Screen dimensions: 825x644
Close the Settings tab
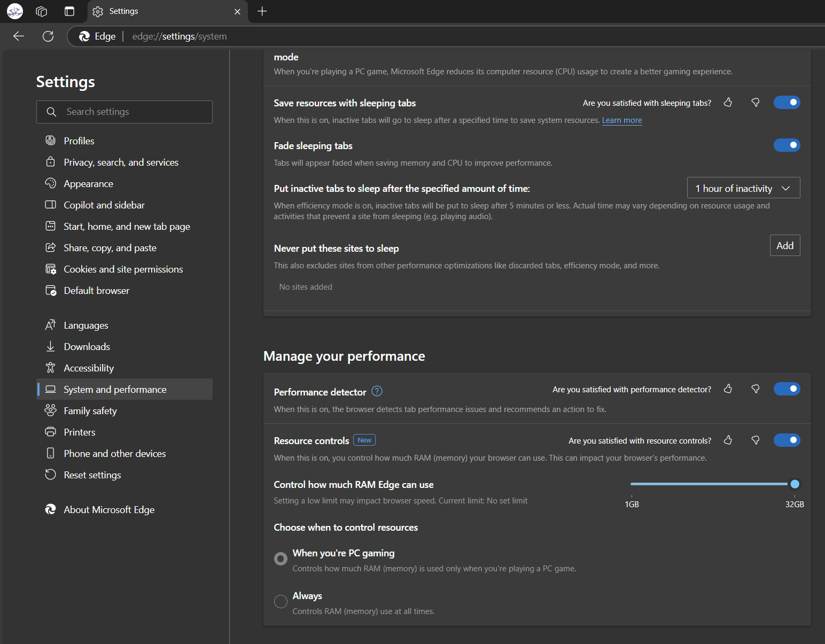[237, 11]
